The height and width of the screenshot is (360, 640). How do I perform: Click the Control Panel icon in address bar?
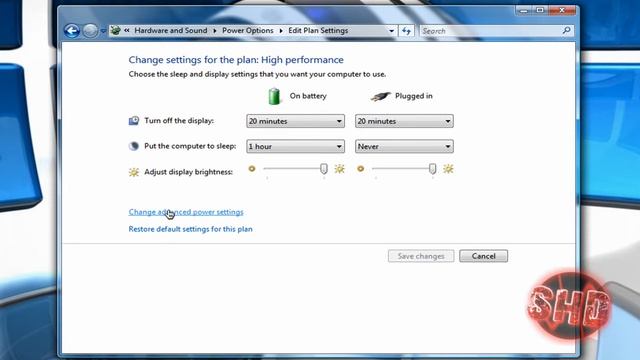tap(116, 31)
